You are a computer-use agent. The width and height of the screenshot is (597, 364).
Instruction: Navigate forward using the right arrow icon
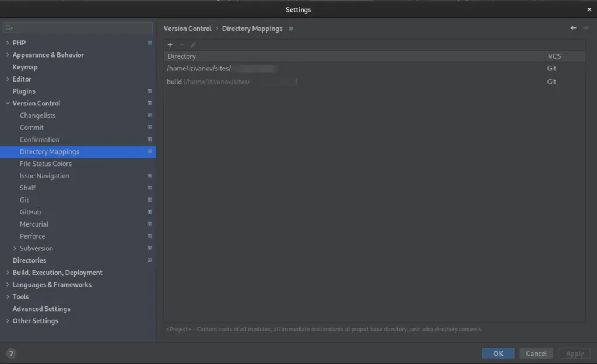[x=586, y=27]
